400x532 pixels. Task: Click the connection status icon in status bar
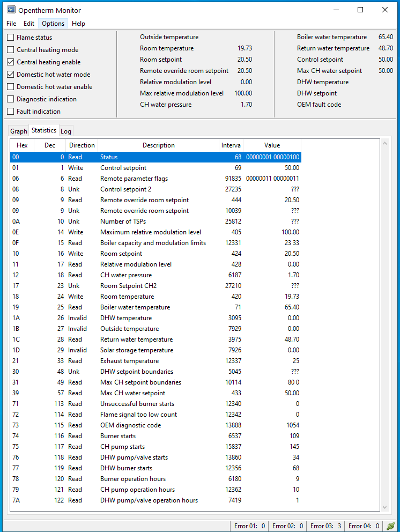pos(390,526)
